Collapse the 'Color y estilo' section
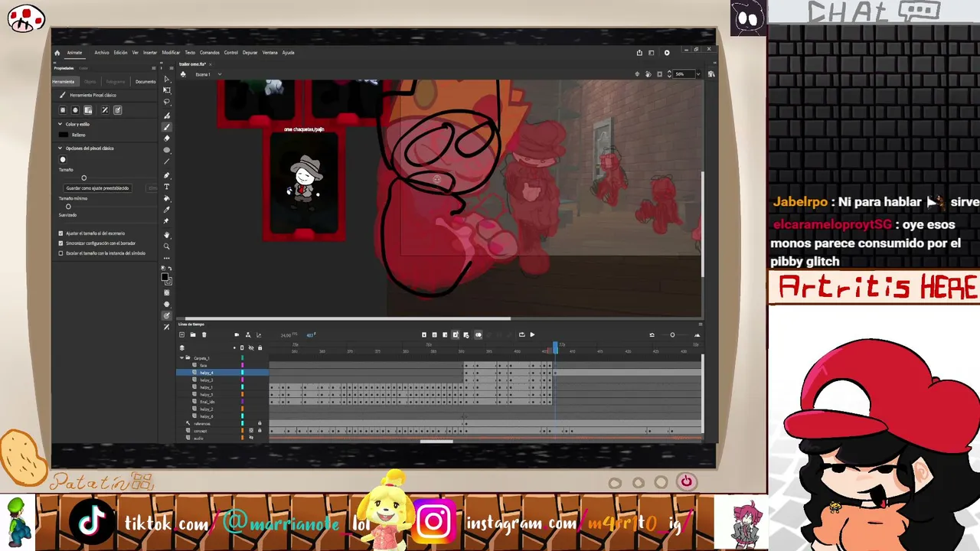The height and width of the screenshot is (551, 980). [60, 124]
